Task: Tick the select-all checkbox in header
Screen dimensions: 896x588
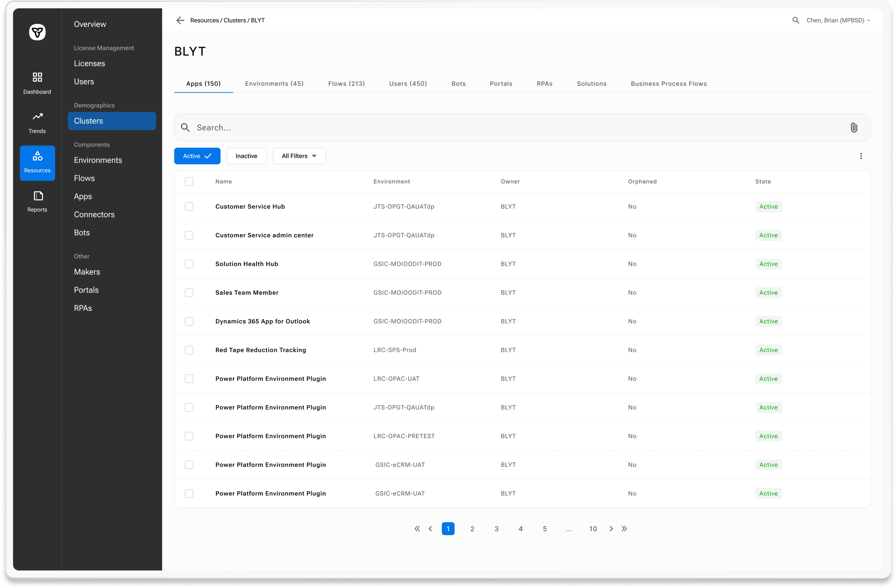Action: 189,181
